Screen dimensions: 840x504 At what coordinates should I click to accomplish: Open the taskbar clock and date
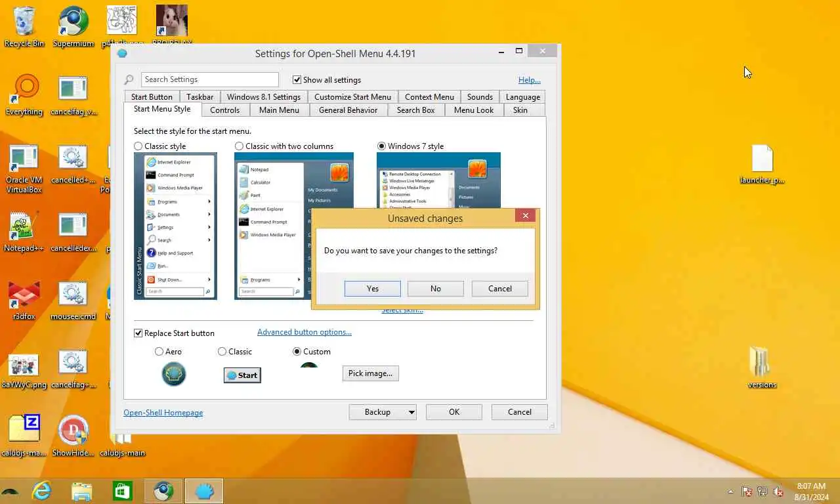(x=811, y=492)
